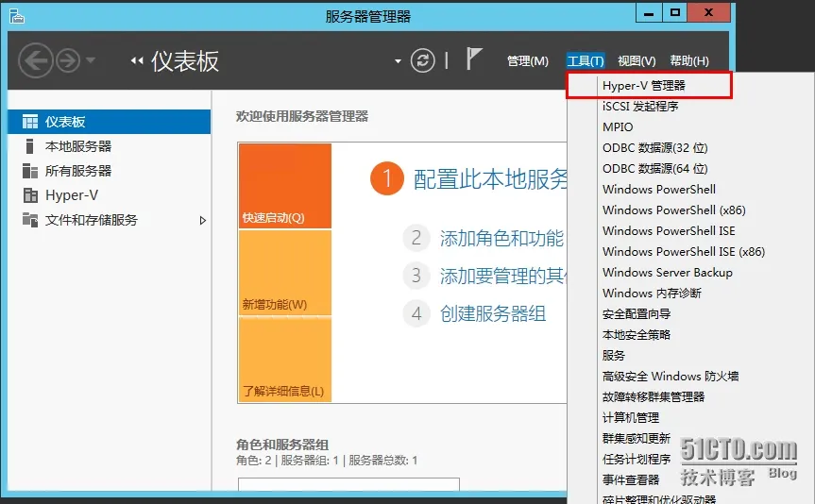The image size is (815, 504).
Task: Click the 快速启动(Q) orange tile
Action: 285,186
